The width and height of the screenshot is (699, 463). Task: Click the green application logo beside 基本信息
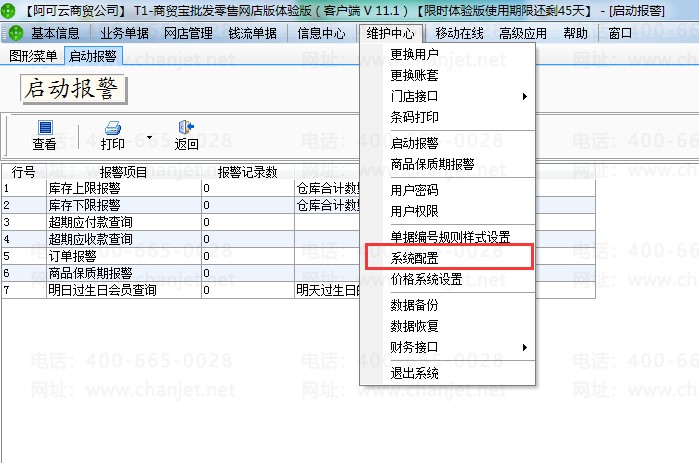(15, 33)
